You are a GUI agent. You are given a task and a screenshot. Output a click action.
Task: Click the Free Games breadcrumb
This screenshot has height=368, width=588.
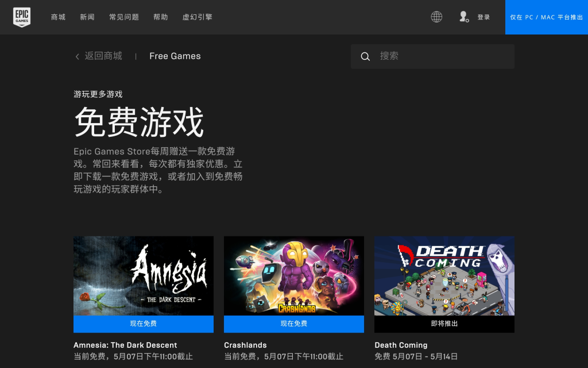click(x=175, y=56)
